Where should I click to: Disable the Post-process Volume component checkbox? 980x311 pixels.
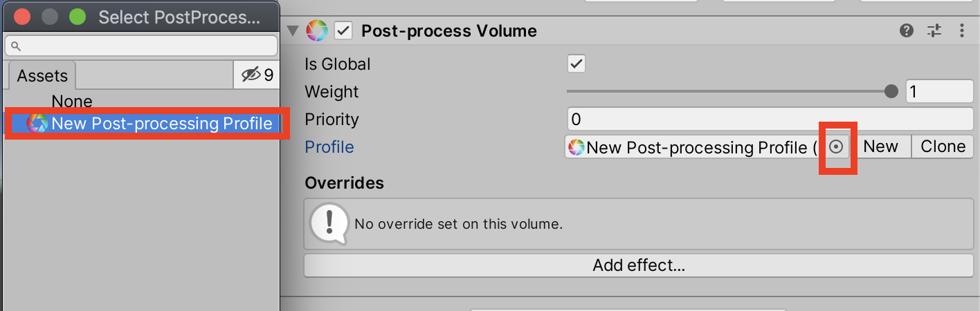pyautogui.click(x=343, y=30)
